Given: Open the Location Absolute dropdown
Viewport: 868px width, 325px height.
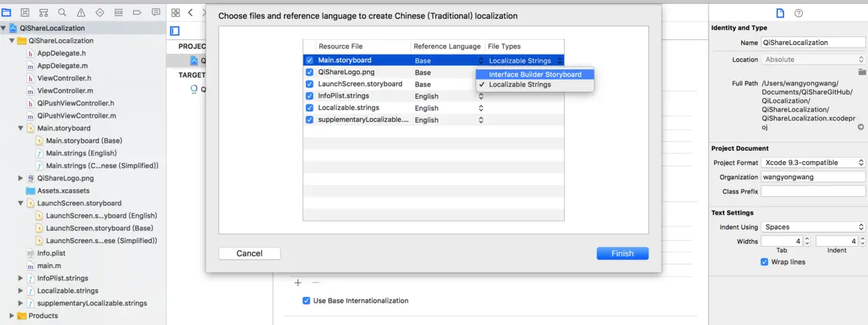Looking at the screenshot, I should coord(813,60).
